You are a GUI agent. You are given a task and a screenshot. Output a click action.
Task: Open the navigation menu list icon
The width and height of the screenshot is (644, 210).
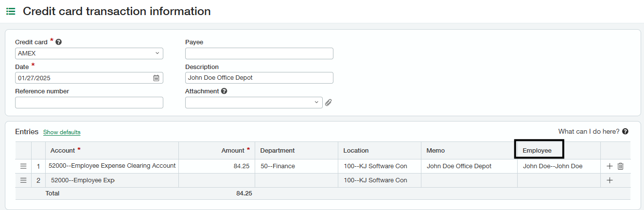pos(11,11)
